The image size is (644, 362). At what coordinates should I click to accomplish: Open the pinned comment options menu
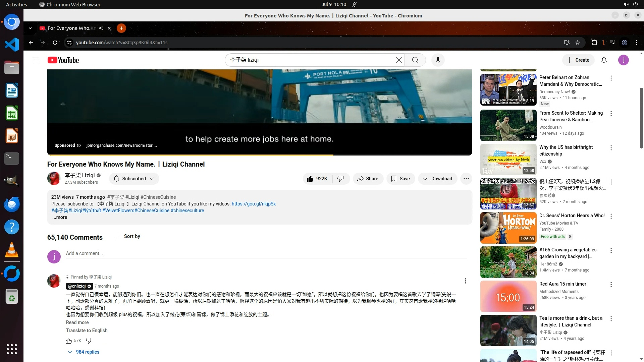[x=465, y=281]
